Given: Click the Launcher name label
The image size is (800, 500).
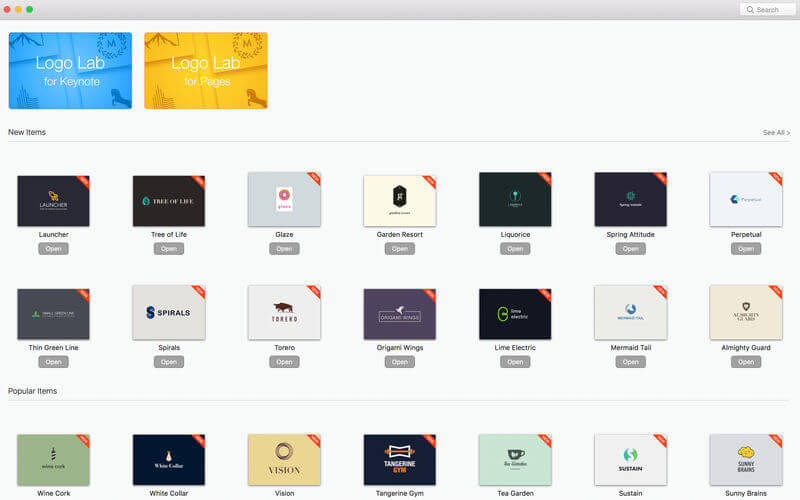Looking at the screenshot, I should [54, 235].
